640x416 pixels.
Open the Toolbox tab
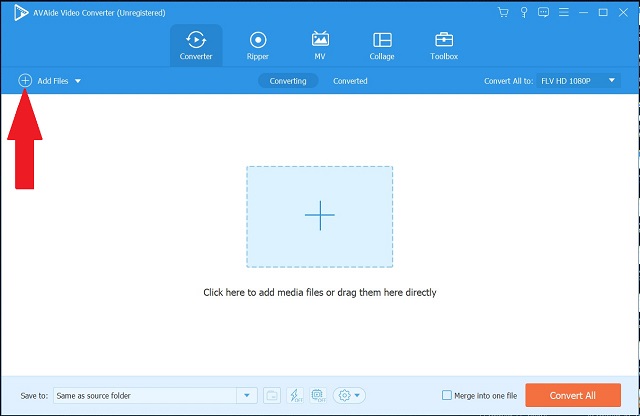coord(444,45)
